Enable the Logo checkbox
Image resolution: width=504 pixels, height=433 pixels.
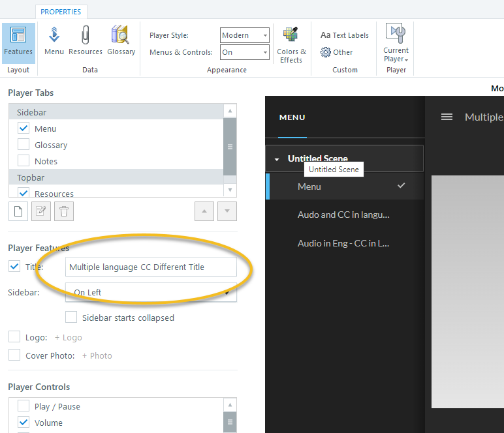(x=14, y=337)
